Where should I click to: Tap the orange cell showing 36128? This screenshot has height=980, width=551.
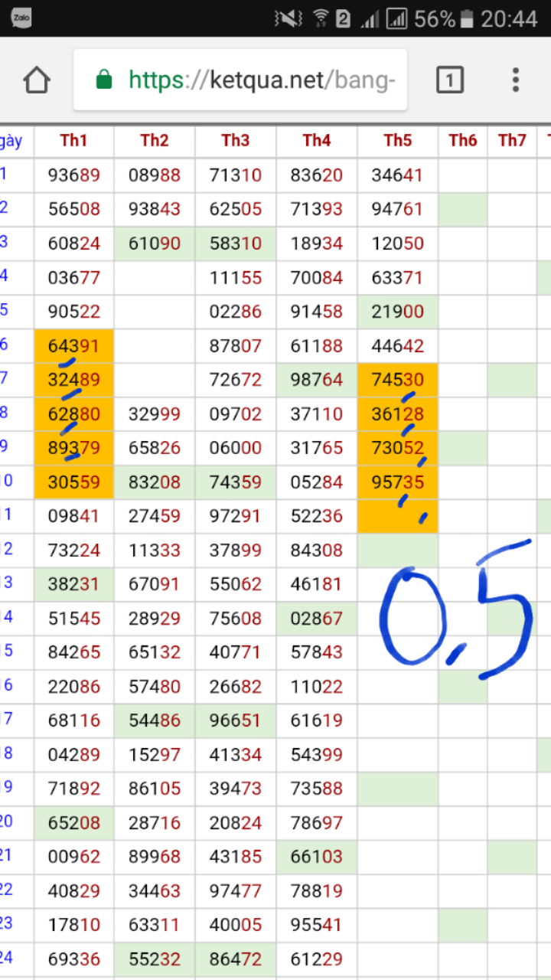[x=398, y=414]
